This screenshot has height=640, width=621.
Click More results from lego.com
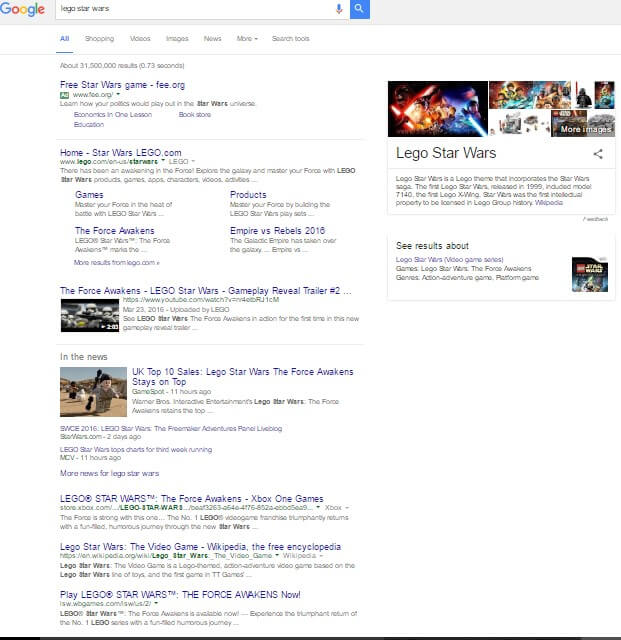click(116, 262)
